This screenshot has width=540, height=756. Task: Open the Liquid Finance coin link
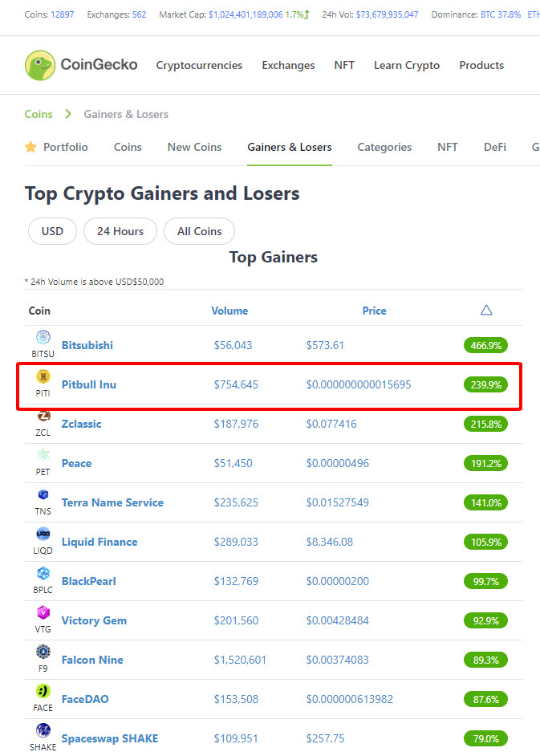pyautogui.click(x=99, y=542)
